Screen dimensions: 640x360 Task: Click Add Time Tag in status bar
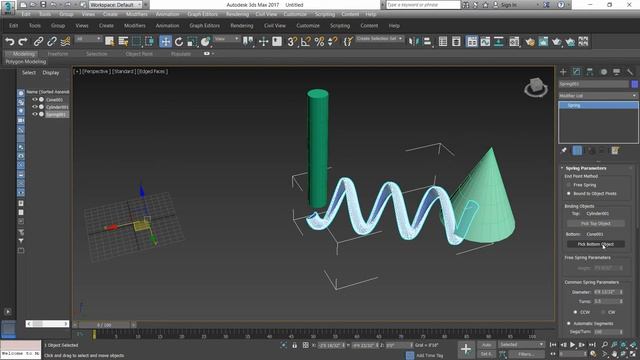[x=429, y=356]
